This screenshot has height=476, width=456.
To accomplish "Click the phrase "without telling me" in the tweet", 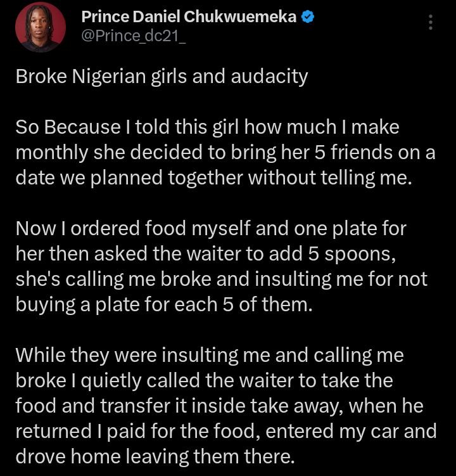I will 330,178.
